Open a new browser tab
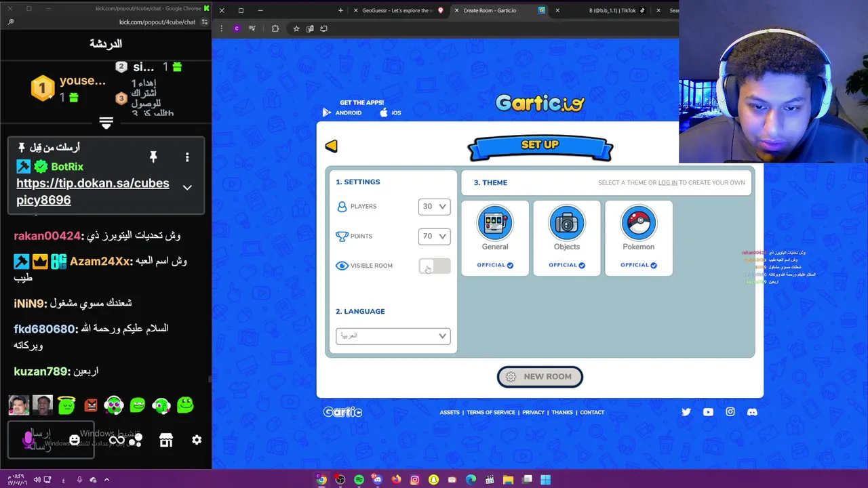 [340, 10]
